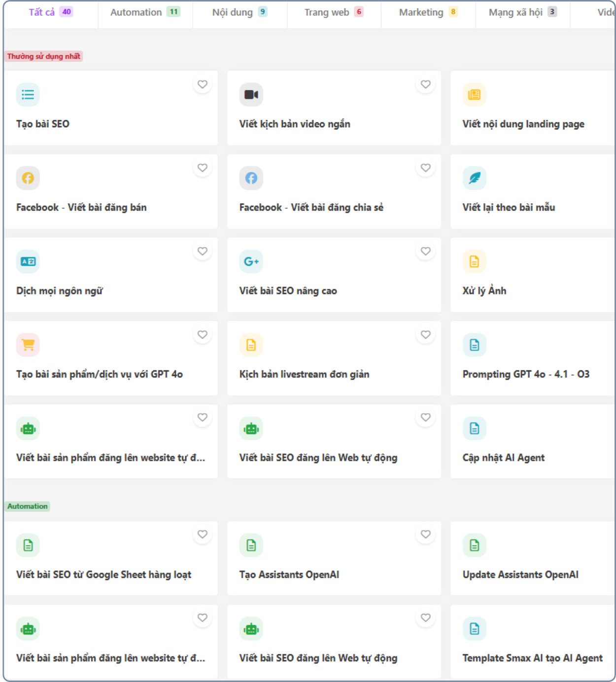Go to the Mạng xã hội tab

tap(522, 12)
